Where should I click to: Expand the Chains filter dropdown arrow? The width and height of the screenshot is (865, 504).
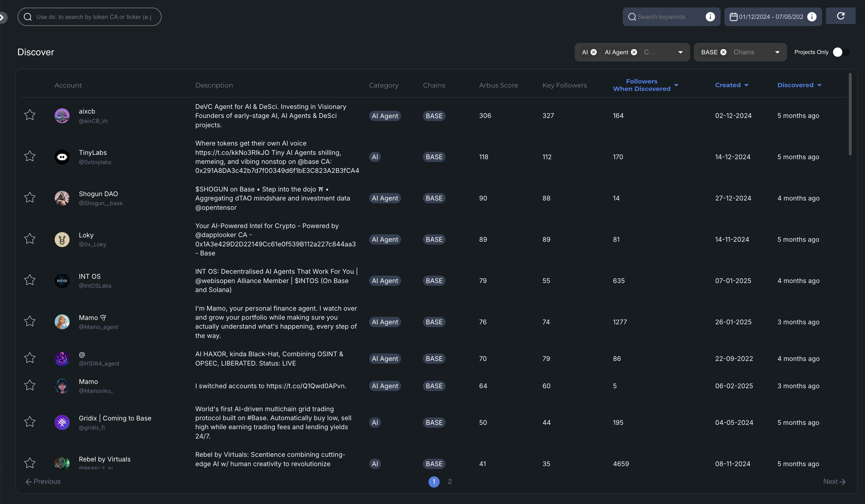point(777,52)
